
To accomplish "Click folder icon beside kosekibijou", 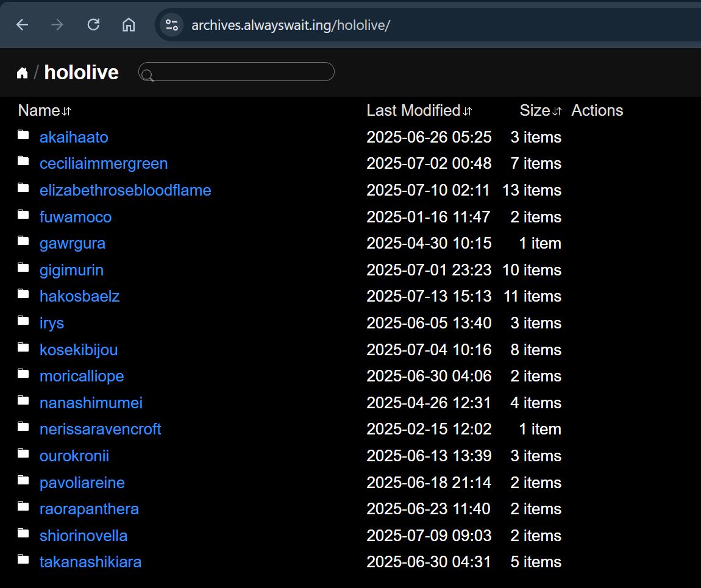I will coord(23,347).
